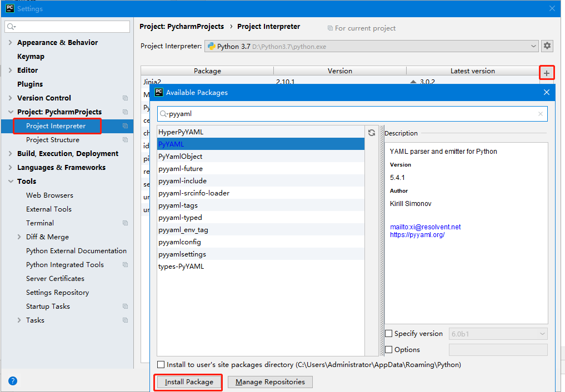Select types-PyYAML in the package list

point(261,267)
